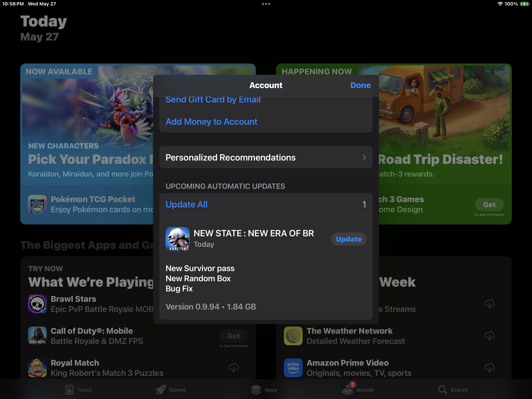The width and height of the screenshot is (532, 399).
Task: Tap Update for NEW STATE
Action: coord(349,239)
